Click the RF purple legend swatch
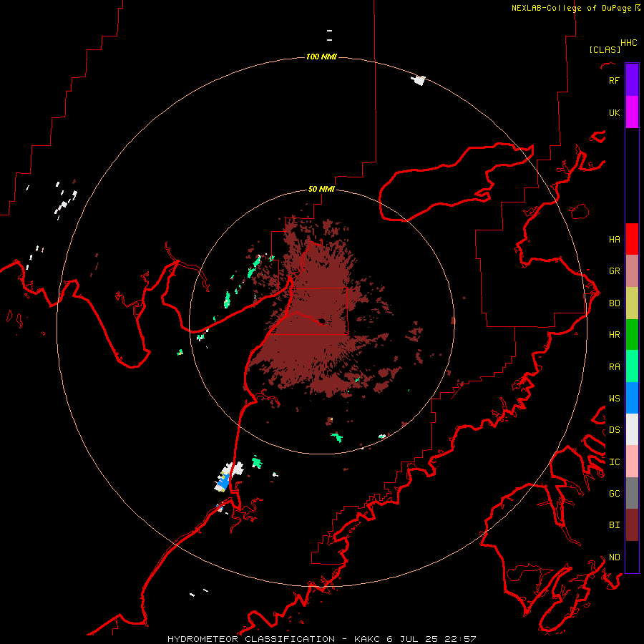644x644 pixels. (x=632, y=80)
